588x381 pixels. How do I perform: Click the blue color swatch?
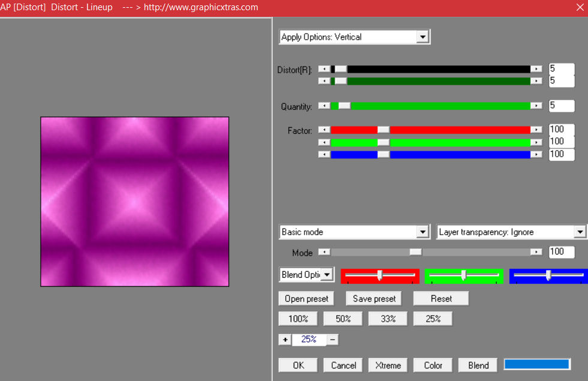[536, 364]
